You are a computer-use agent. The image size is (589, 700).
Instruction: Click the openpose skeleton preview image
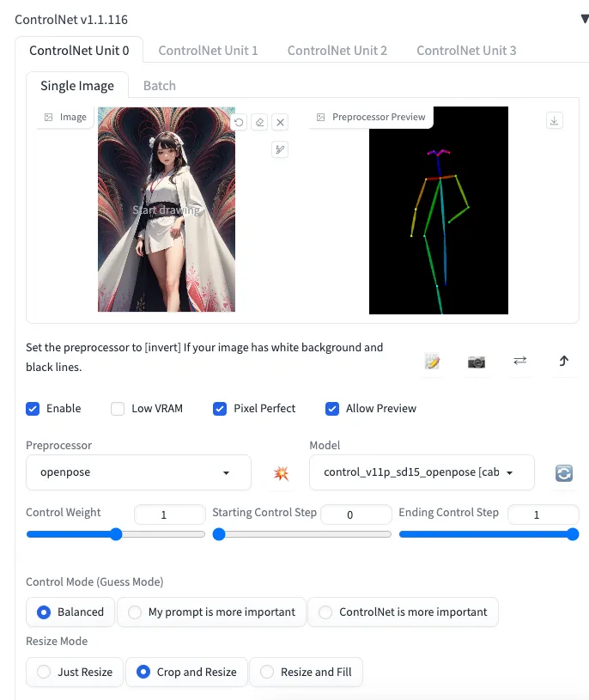click(439, 210)
